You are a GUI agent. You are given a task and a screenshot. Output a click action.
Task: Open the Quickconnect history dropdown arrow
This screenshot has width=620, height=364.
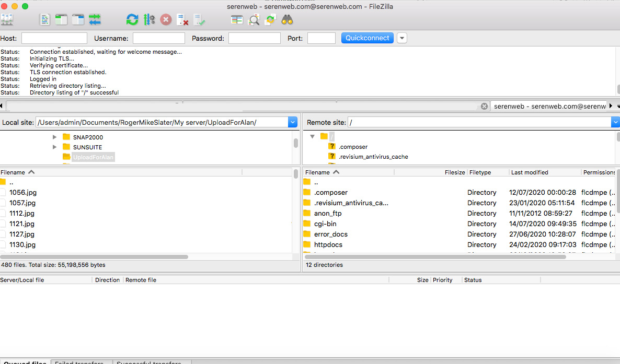tap(401, 38)
